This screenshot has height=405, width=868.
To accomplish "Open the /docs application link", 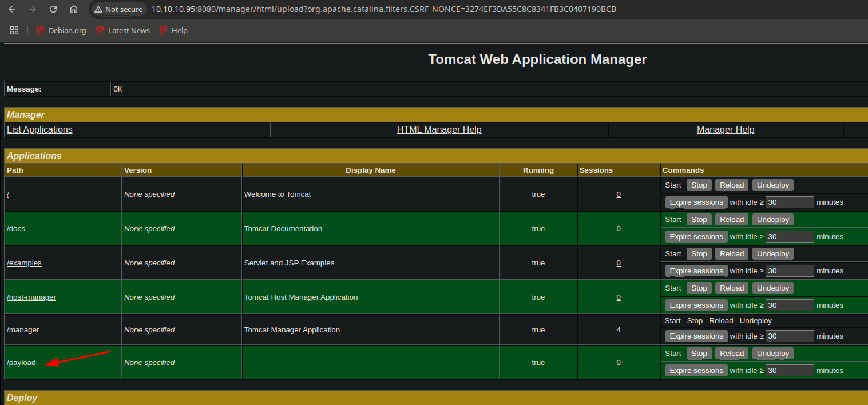I will (16, 228).
